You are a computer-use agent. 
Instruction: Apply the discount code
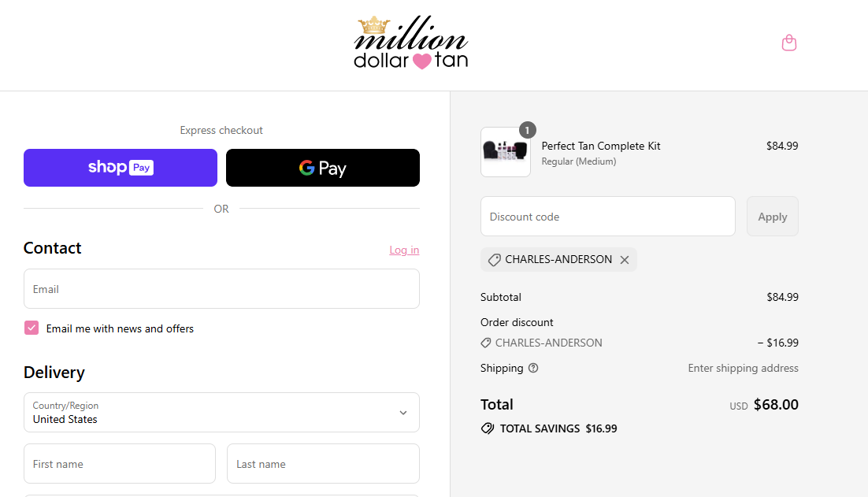pyautogui.click(x=772, y=217)
